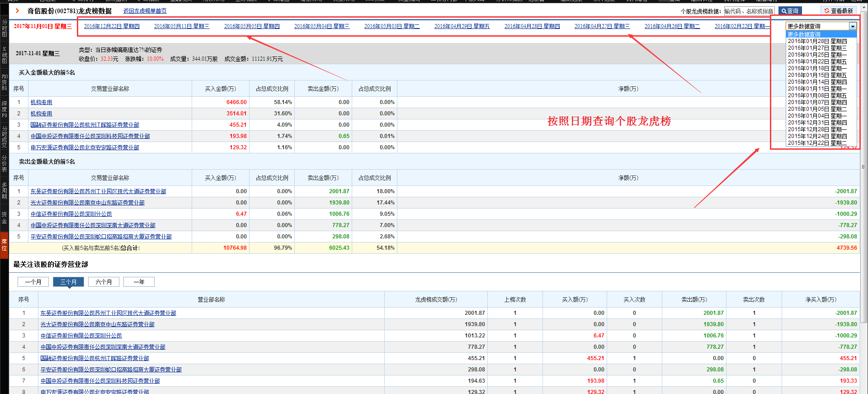Image resolution: width=868 pixels, height=394 pixels.
Task: Open 中国中投证券深圳深南大道 link in sell table
Action: [93, 225]
